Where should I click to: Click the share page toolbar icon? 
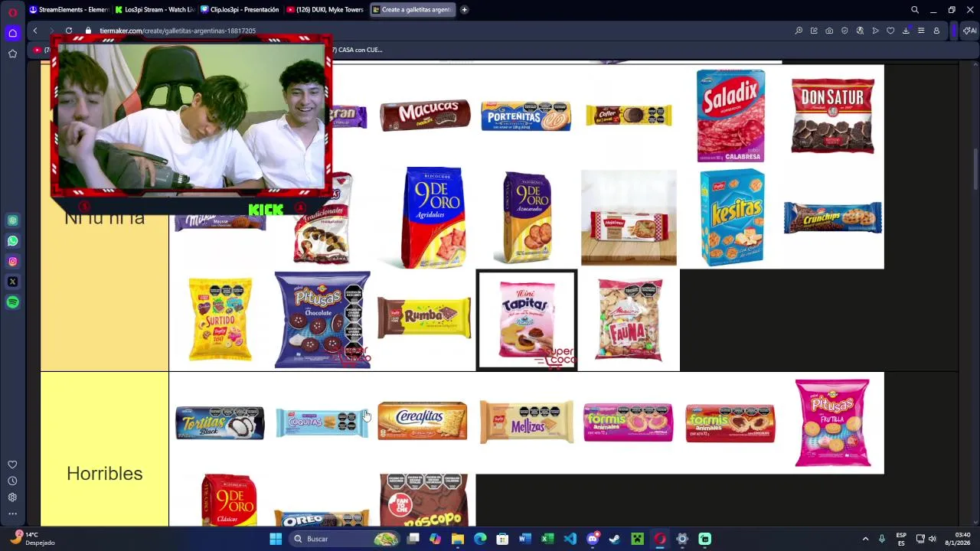click(814, 31)
